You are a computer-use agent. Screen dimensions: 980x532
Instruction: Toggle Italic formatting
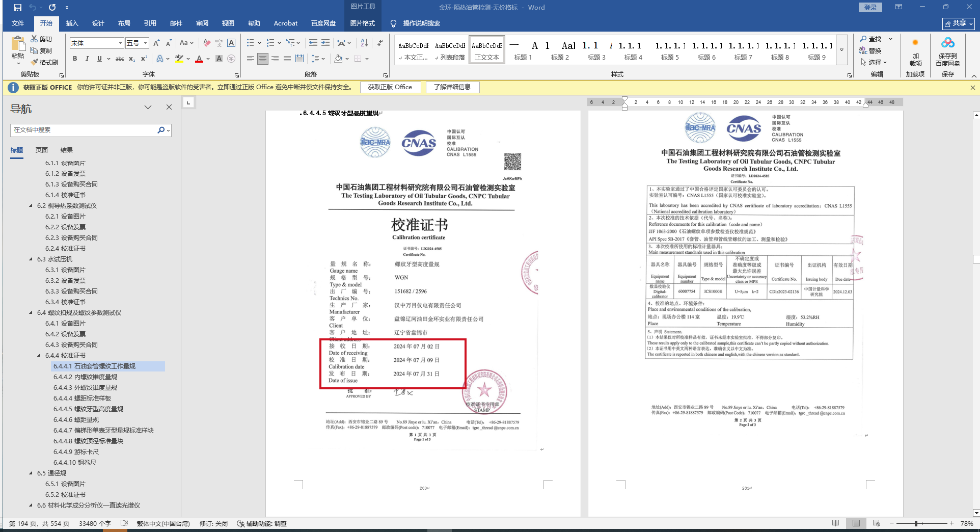(x=87, y=59)
